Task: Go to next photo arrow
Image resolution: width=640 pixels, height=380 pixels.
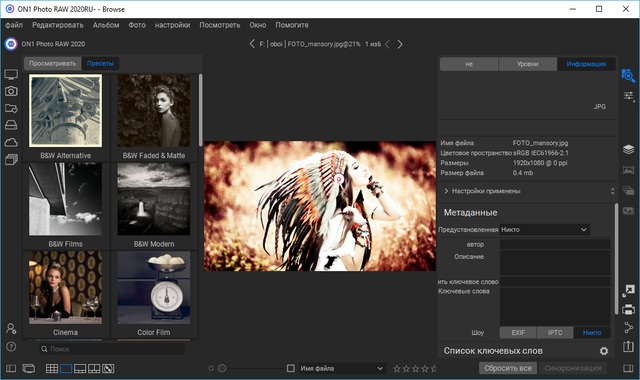Action: click(400, 44)
